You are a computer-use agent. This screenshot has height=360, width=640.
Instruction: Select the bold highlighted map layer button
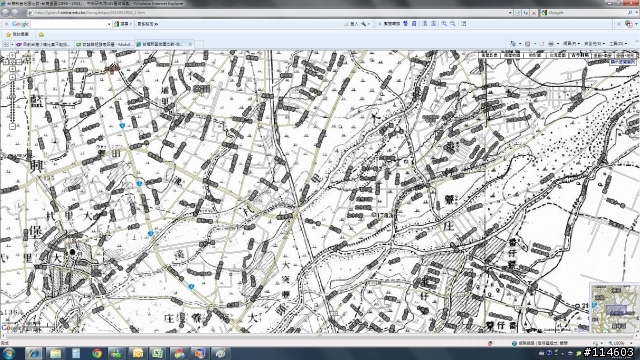[x=580, y=55]
